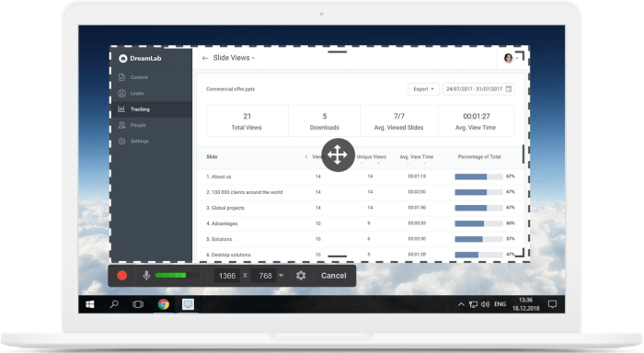Expand the resolution preset dropdown arrow
Image resolution: width=644 pixels, height=353 pixels.
[x=282, y=276]
